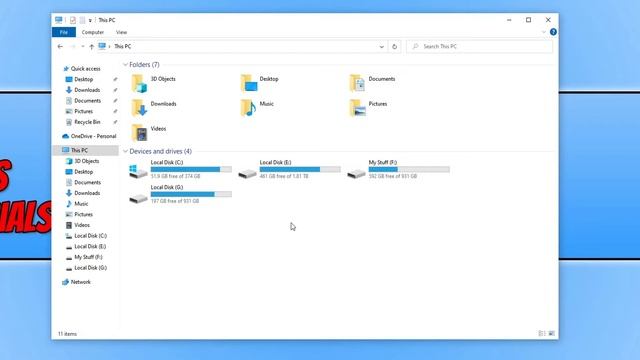640x360 pixels.
Task: Open Local Disk (E:) in sidebar
Action: [86, 246]
